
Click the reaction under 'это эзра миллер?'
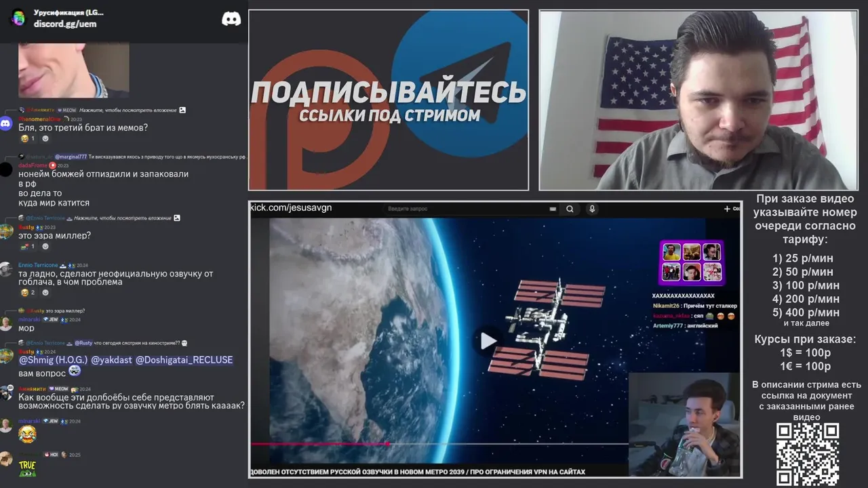(28, 246)
